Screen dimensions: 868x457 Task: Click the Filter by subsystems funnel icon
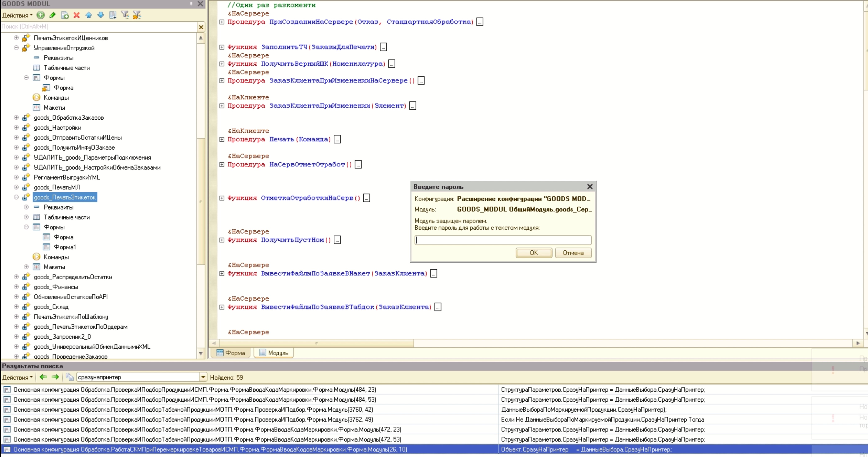pos(125,15)
